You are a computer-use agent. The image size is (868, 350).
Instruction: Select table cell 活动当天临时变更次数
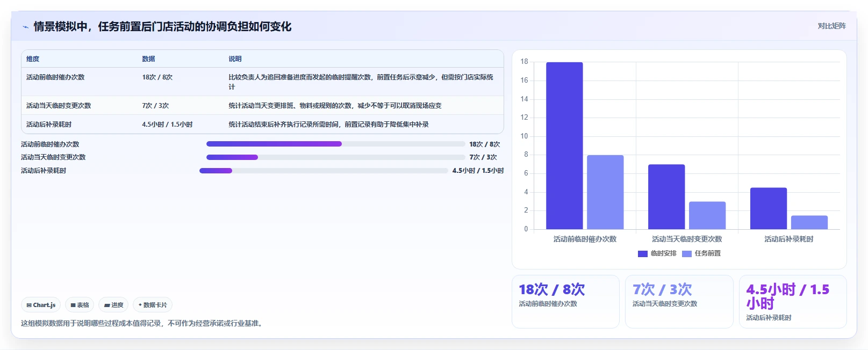(x=59, y=106)
